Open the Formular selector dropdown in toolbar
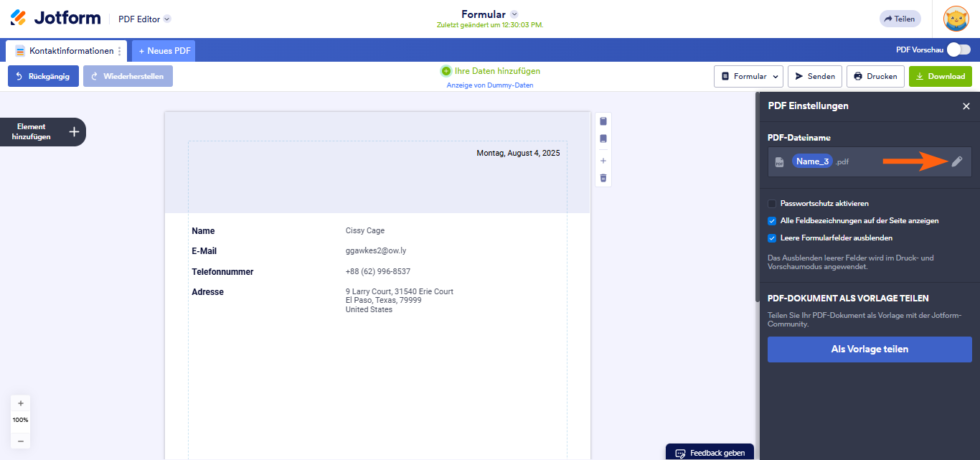The height and width of the screenshot is (460, 980). [x=749, y=76]
